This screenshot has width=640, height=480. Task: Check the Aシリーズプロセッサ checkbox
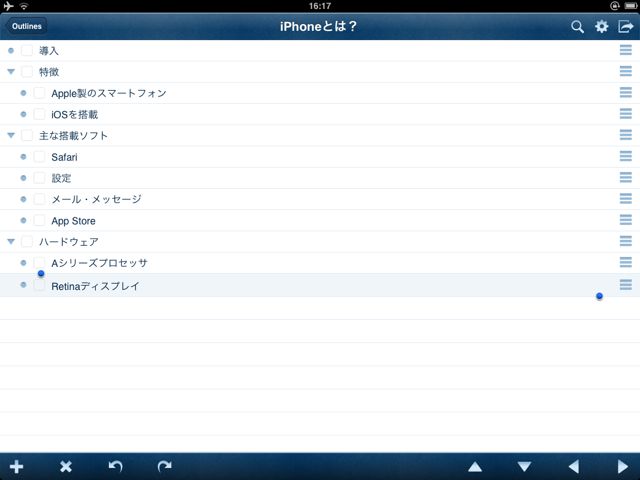[39, 263]
